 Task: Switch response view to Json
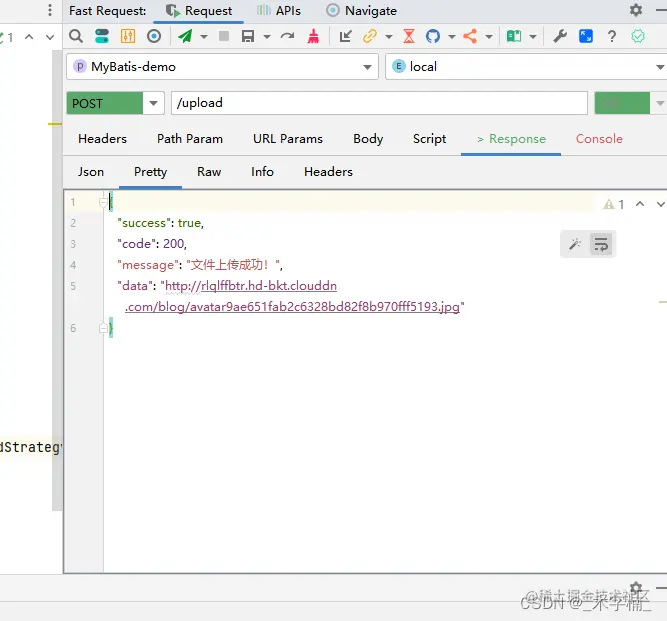tap(91, 172)
